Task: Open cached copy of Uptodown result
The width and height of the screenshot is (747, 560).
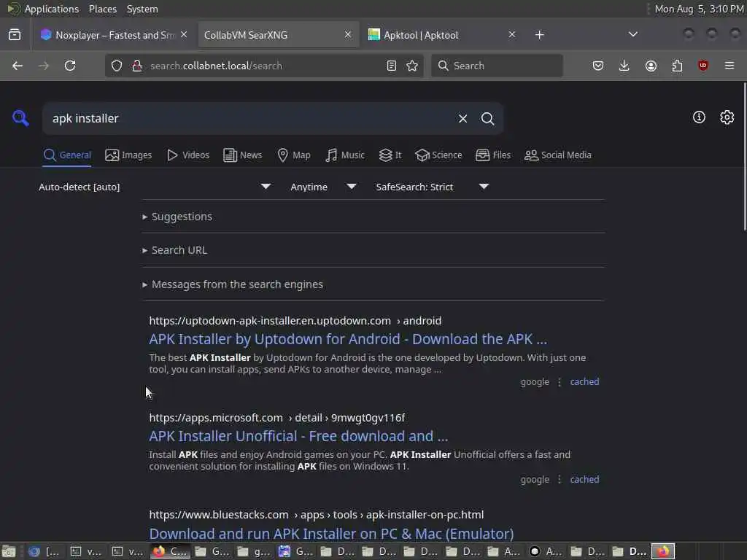Action: click(584, 382)
